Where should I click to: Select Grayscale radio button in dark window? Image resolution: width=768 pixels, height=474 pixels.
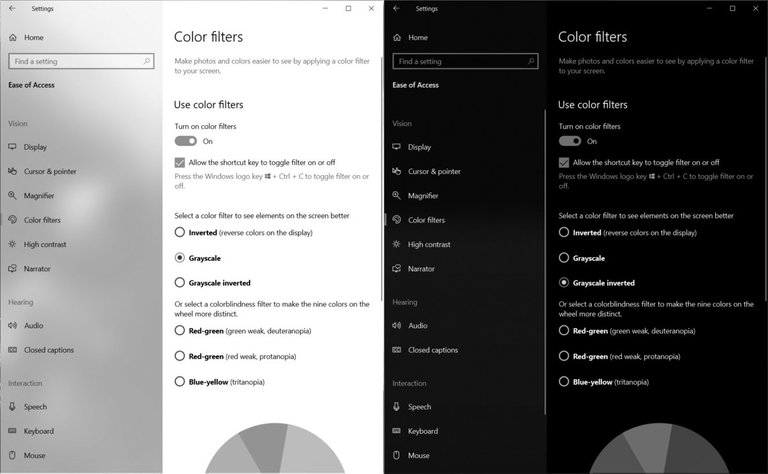(x=564, y=258)
